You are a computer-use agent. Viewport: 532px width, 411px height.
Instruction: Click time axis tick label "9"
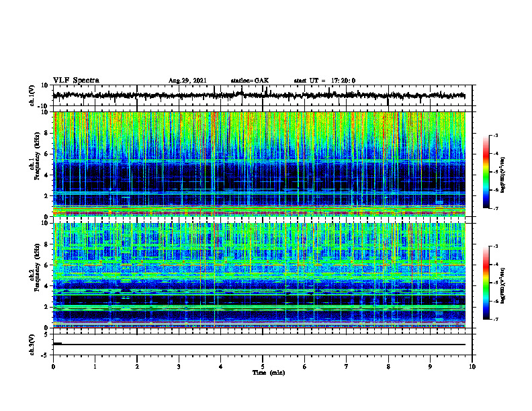430,367
